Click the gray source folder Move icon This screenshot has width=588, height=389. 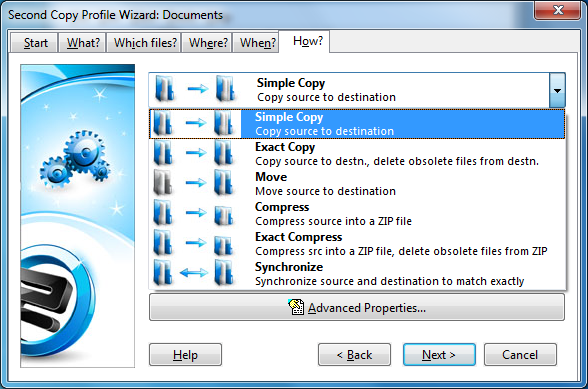(164, 182)
